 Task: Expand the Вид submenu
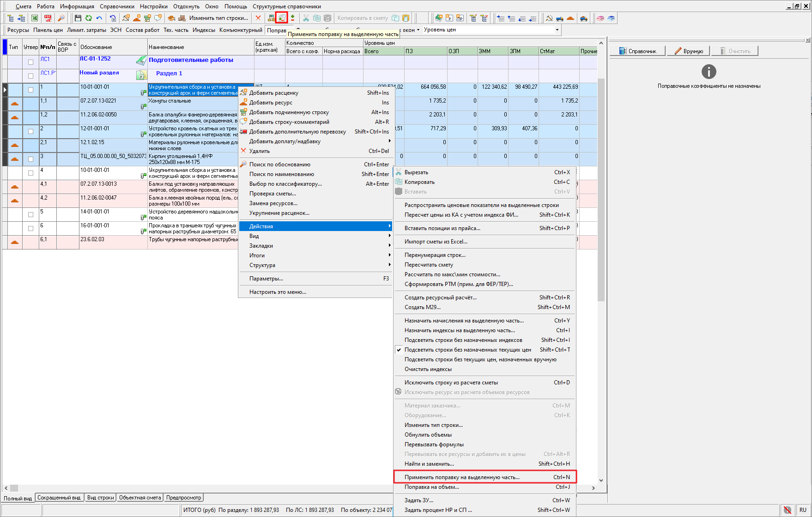(315, 236)
